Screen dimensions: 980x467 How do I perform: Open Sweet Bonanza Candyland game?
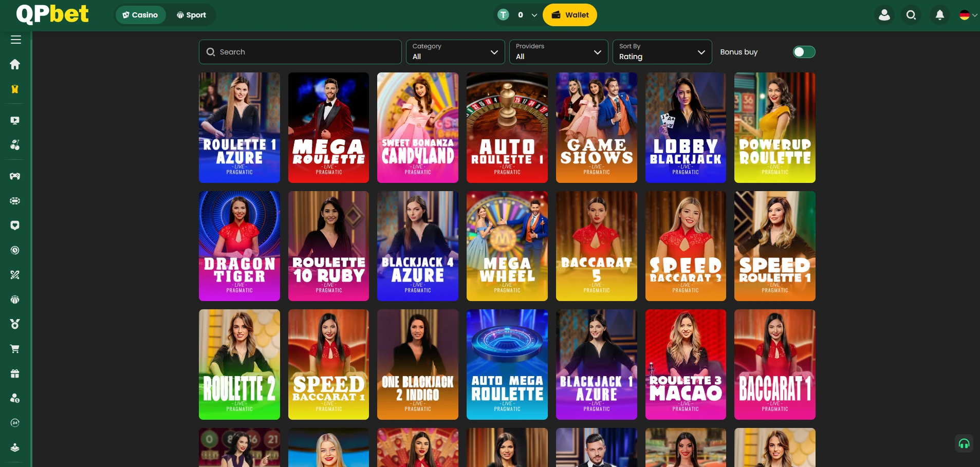[418, 127]
